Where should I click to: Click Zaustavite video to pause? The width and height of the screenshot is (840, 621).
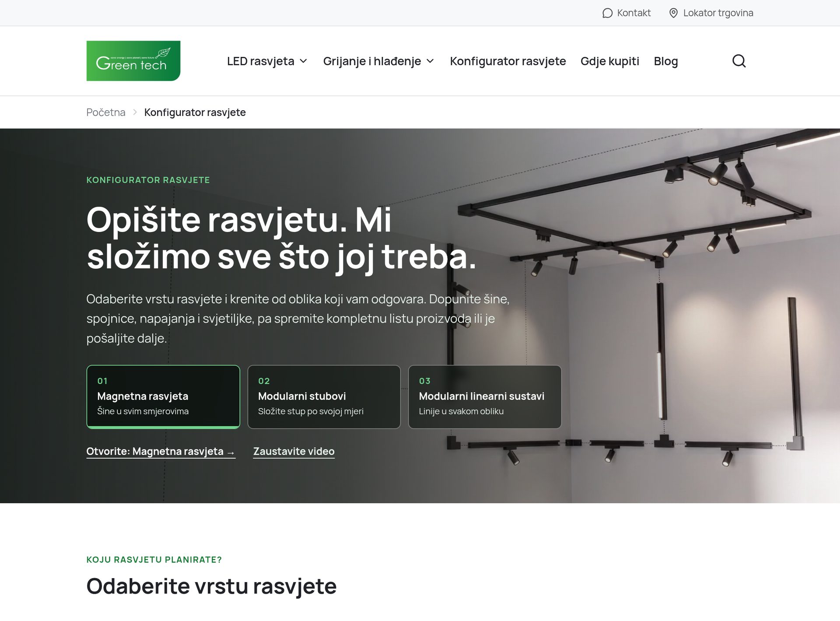click(294, 452)
